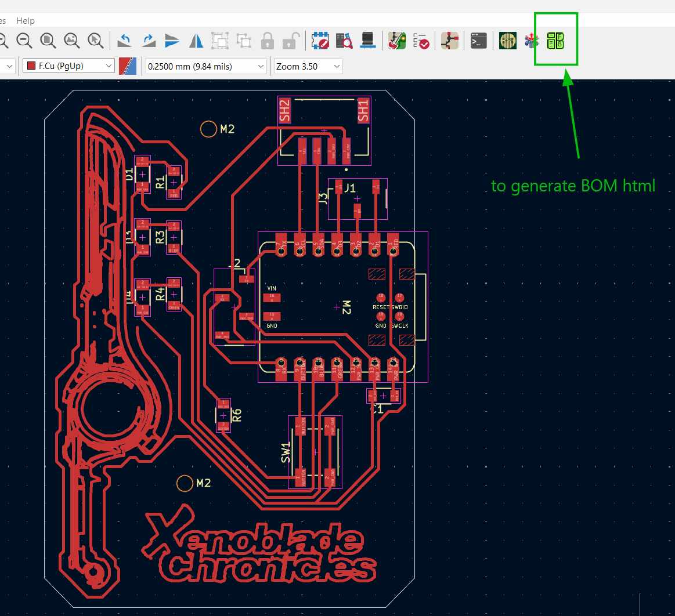The width and height of the screenshot is (675, 616).
Task: Select the SW1 switch label
Action: (x=286, y=452)
